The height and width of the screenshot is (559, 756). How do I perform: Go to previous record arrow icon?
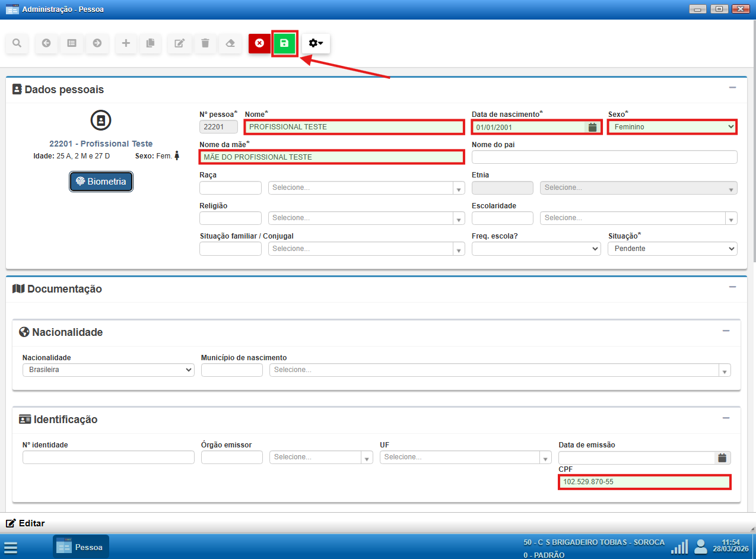(46, 43)
